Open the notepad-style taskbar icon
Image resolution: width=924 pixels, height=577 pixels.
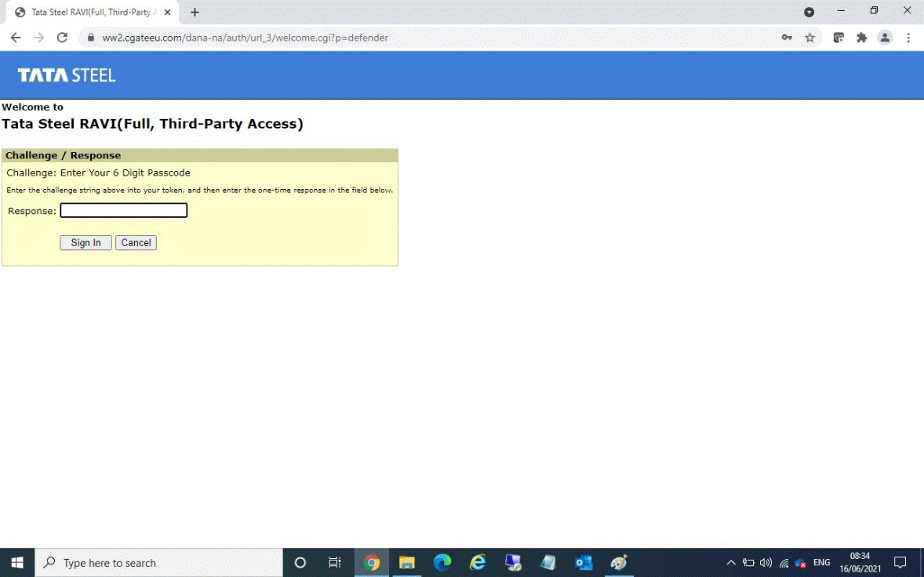tap(548, 563)
